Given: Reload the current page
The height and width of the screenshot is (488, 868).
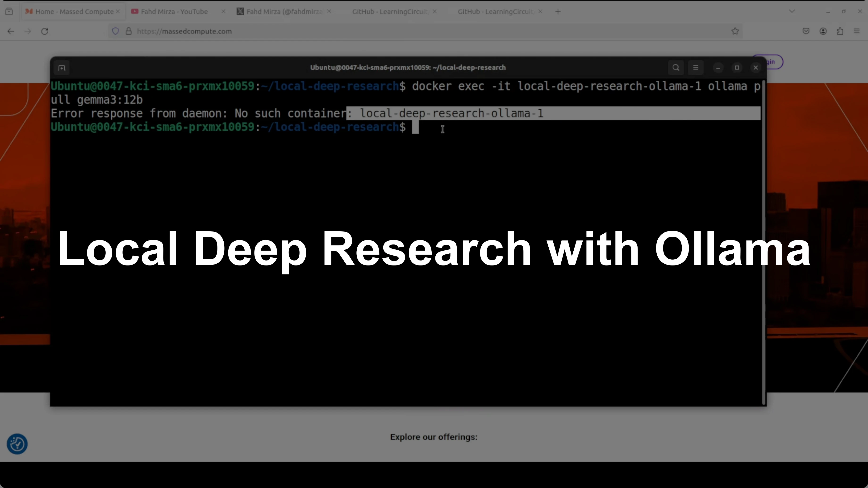Looking at the screenshot, I should 45,31.
